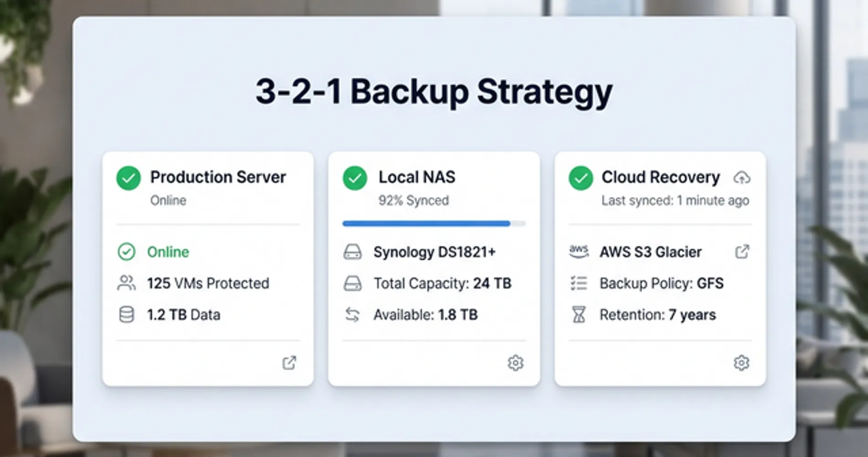Select the hourglass icon next to Retention 7 years

click(579, 314)
